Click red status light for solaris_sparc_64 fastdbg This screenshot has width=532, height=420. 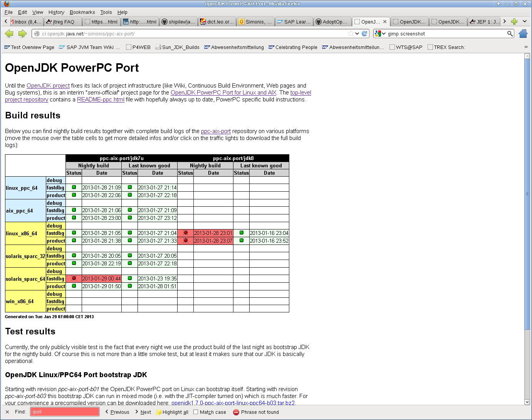point(74,278)
